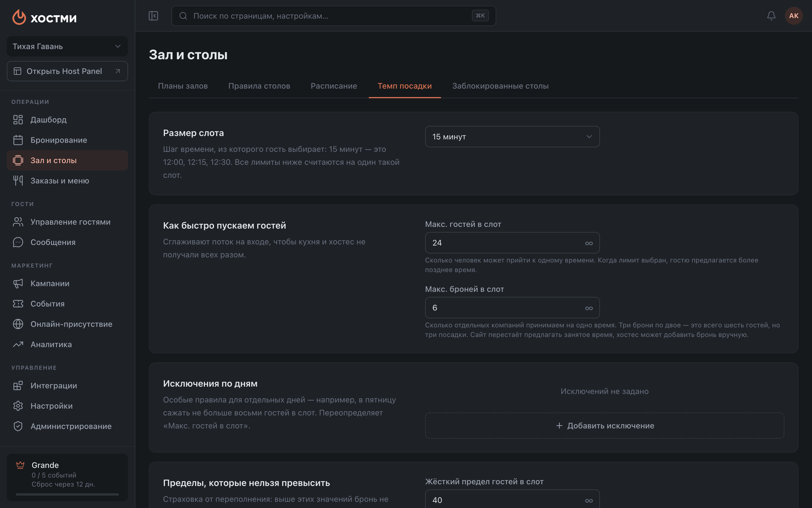Click the Дашборд grid icon
Viewport: 812px width, 508px height.
(x=18, y=120)
